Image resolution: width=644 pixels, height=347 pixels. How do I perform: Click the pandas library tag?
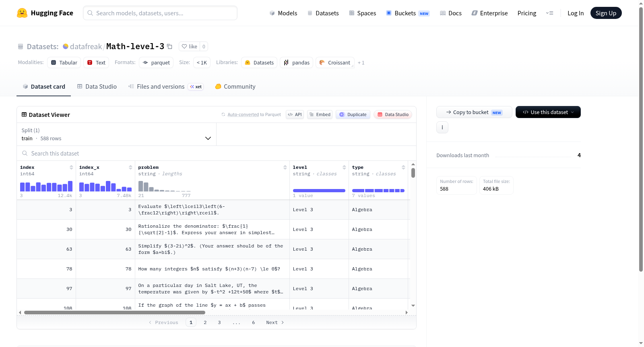pos(297,62)
